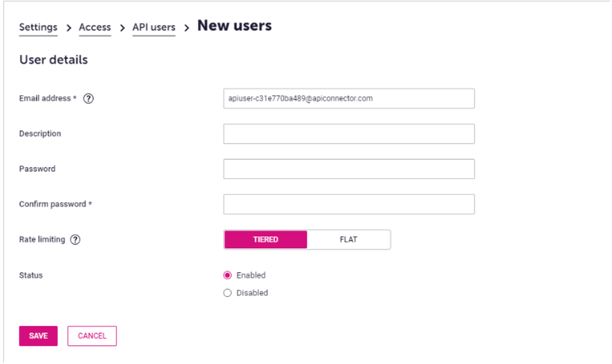
Task: Select the Disabled status radio button
Action: (228, 293)
